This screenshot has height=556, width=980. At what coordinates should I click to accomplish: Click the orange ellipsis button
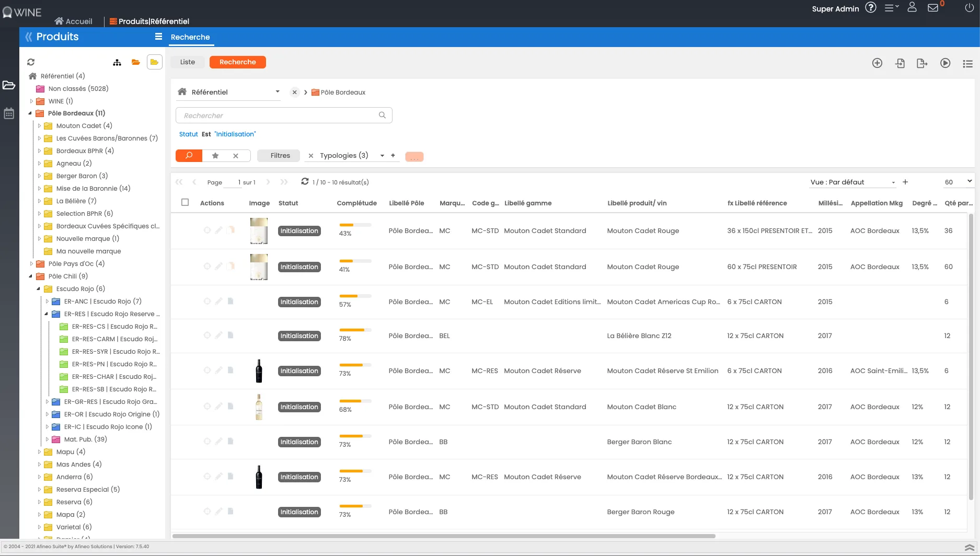tap(414, 157)
